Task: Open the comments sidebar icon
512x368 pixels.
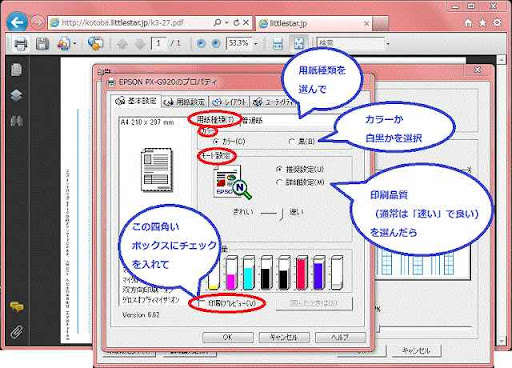Action: (17, 307)
